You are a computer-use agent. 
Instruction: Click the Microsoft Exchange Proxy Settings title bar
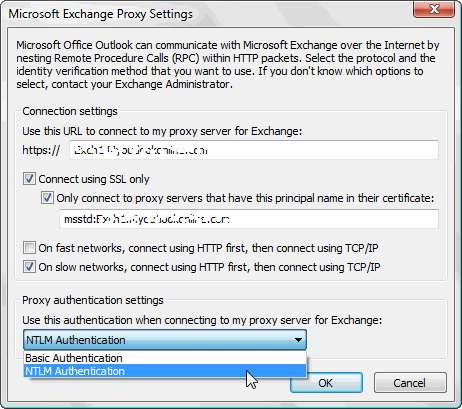tap(207, 14)
